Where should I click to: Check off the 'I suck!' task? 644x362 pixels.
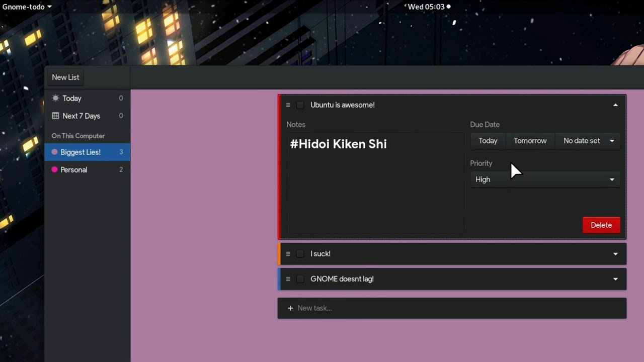[300, 254]
